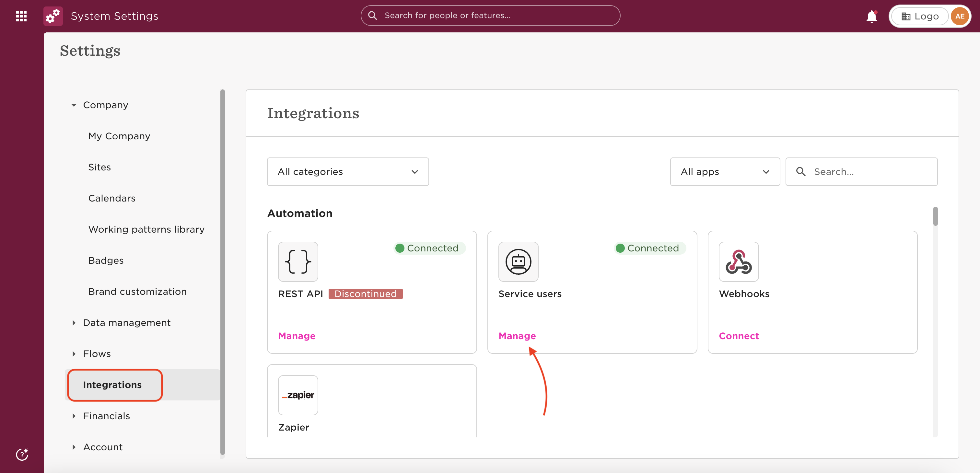Screen dimensions: 980x473
Task: Click the integrations list scrollbar
Action: click(935, 216)
